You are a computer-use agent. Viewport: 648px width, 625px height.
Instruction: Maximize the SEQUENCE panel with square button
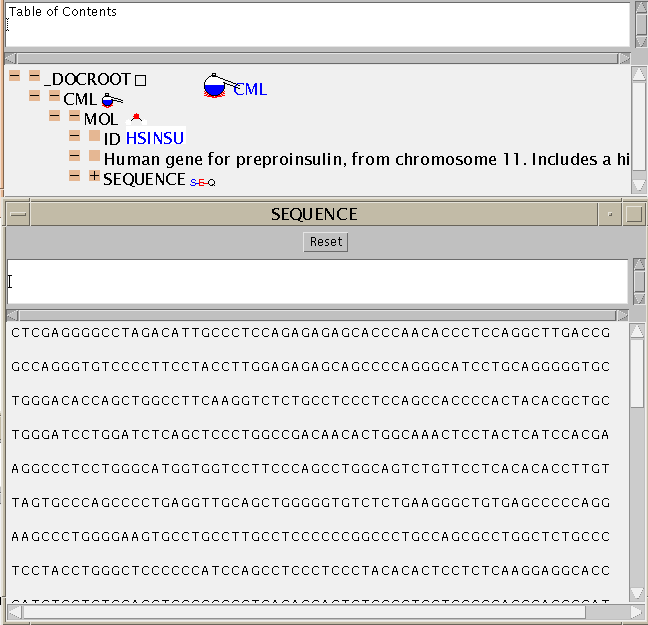635,214
